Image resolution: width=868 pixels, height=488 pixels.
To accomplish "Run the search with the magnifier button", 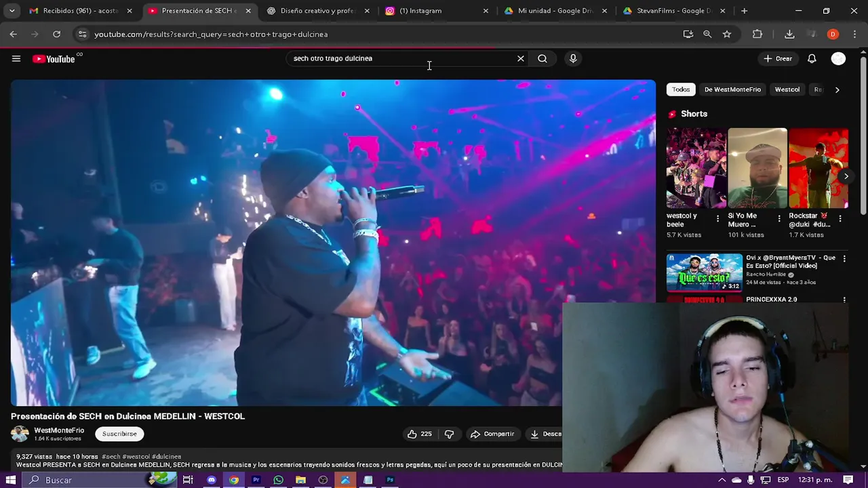I will coord(542,59).
